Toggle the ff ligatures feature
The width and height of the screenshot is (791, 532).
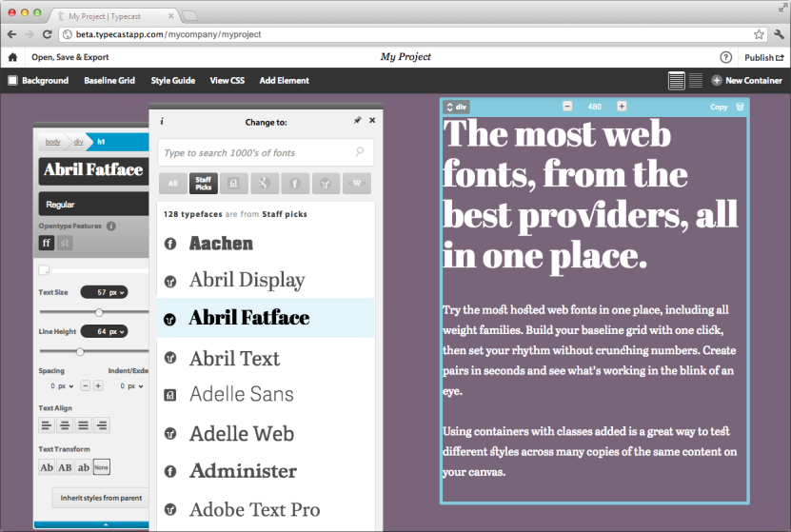47,243
